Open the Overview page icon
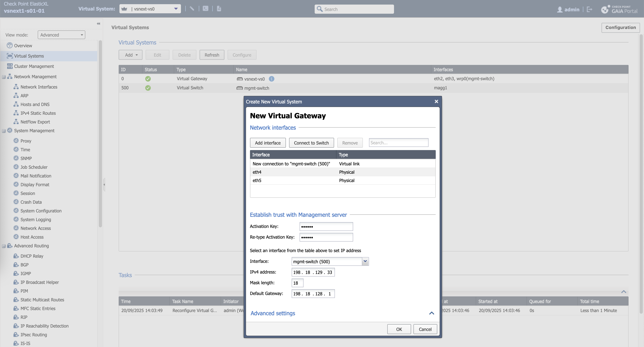Viewport: 644px width, 347px height. point(10,45)
